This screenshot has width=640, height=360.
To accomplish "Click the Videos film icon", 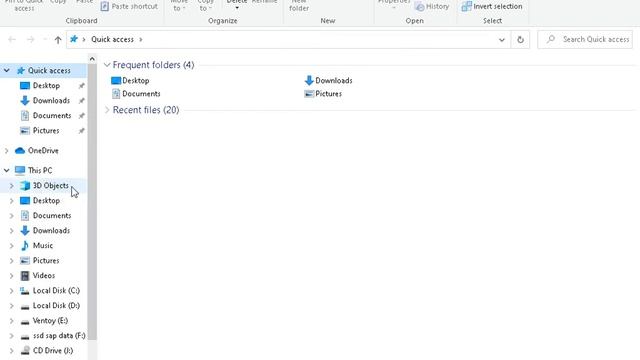I will coord(25,276).
